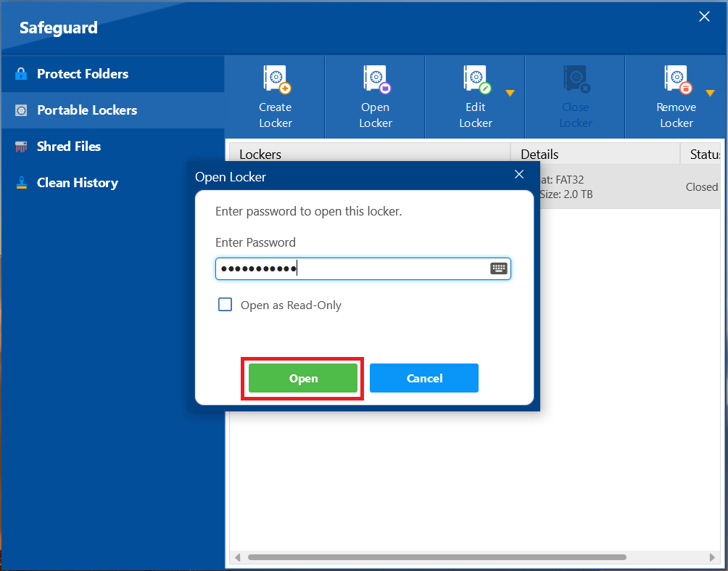The height and width of the screenshot is (571, 728).
Task: Click the broom icon beside Clean History
Action: click(21, 183)
